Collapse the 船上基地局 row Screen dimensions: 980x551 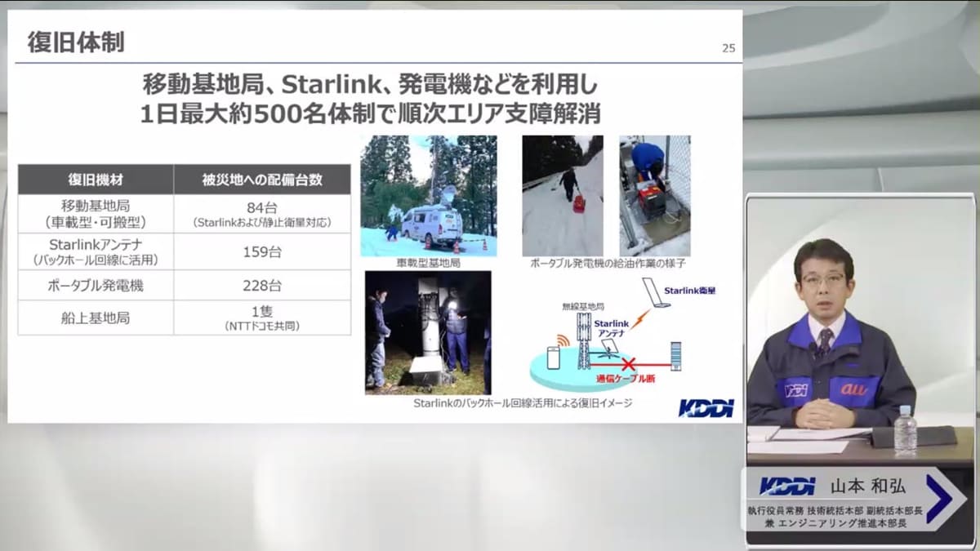95,318
